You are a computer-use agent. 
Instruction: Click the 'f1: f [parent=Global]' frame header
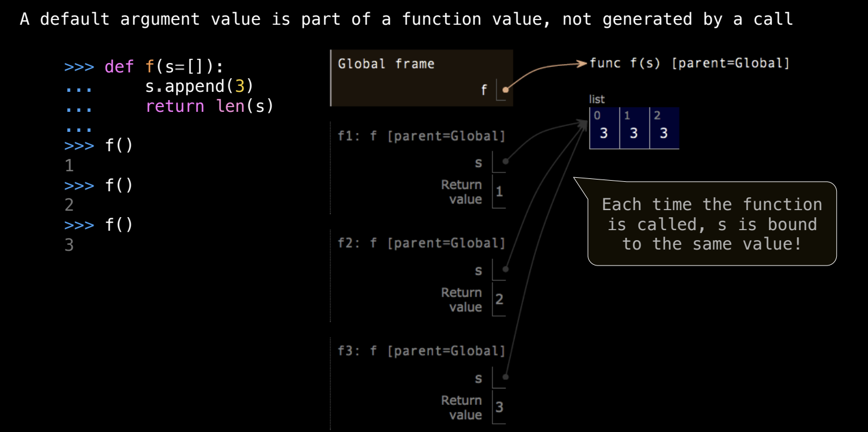[422, 137]
